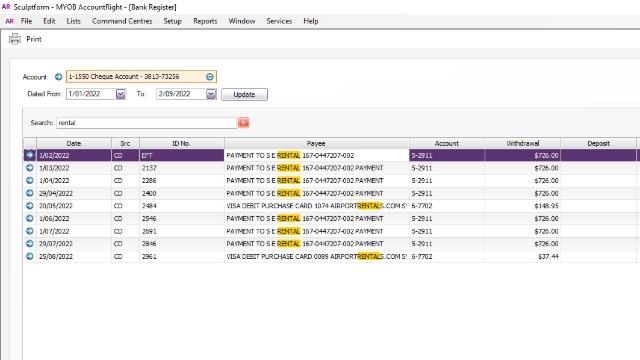Screen dimensions: 640x360
Task: Click the Print printer icon
Action: (15, 39)
